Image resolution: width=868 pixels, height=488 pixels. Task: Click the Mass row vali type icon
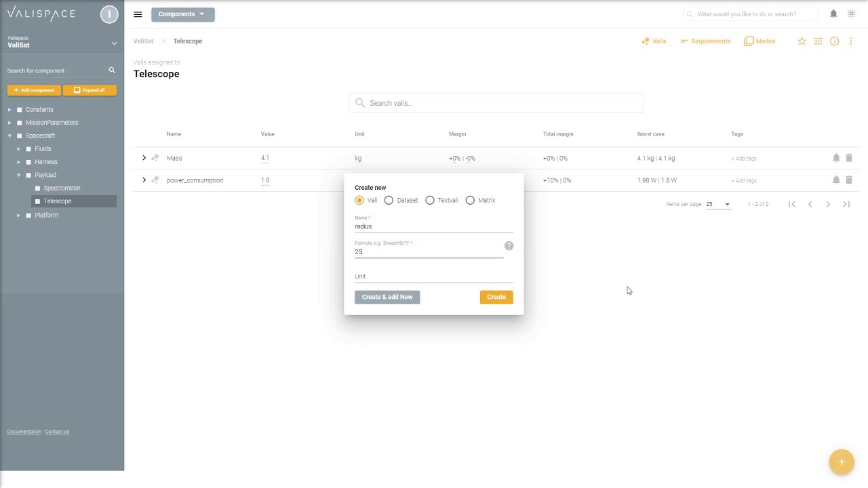(x=155, y=158)
